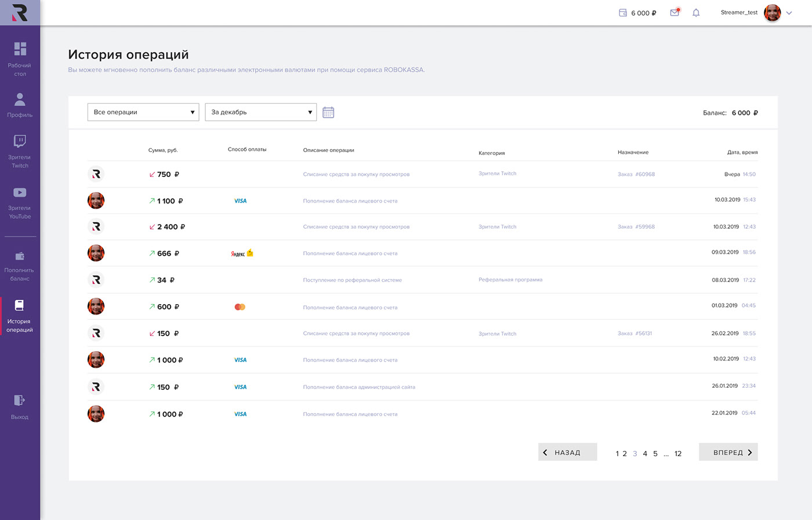Go to YouTube viewers section

click(20, 202)
